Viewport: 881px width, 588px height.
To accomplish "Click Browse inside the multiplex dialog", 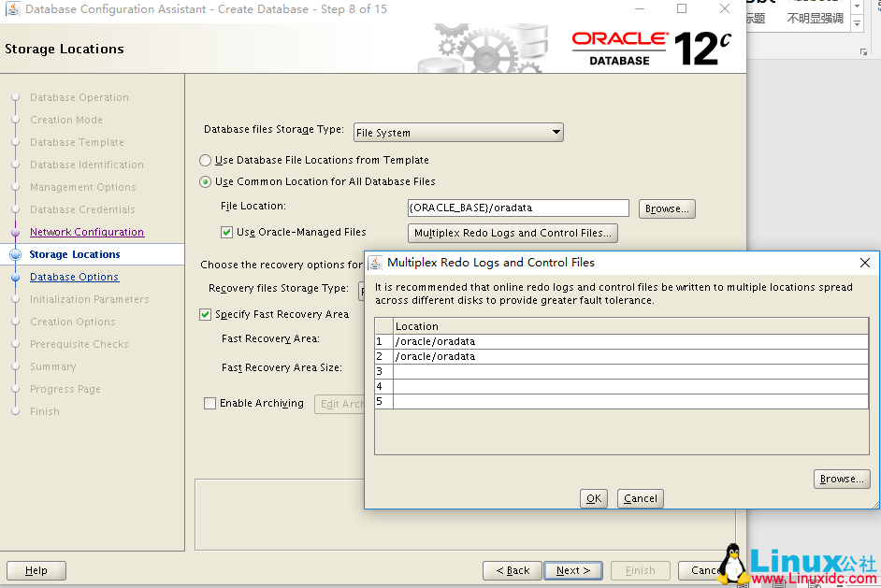I will (841, 478).
